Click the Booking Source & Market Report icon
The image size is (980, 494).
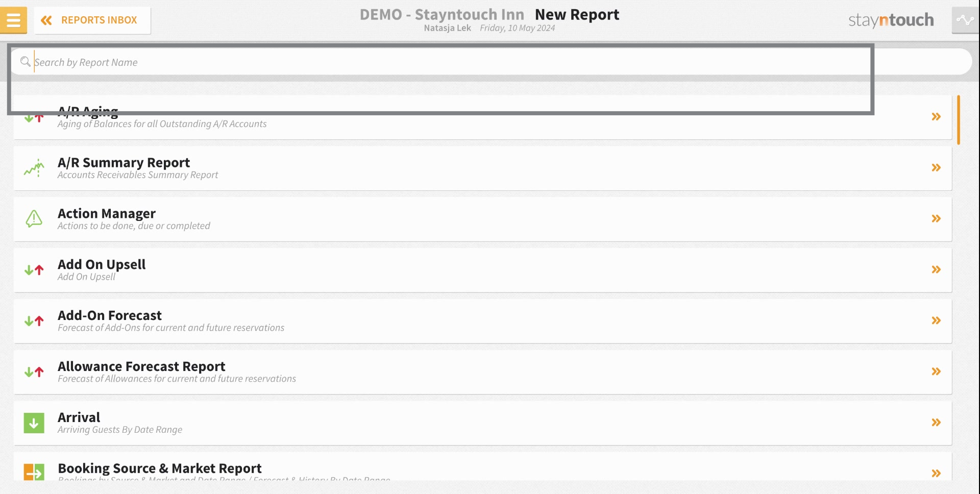tap(34, 472)
